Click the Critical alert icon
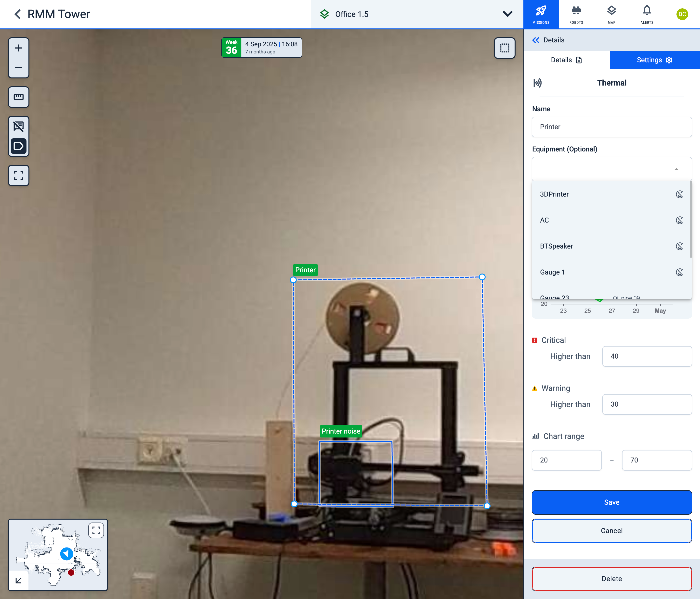 (535, 340)
